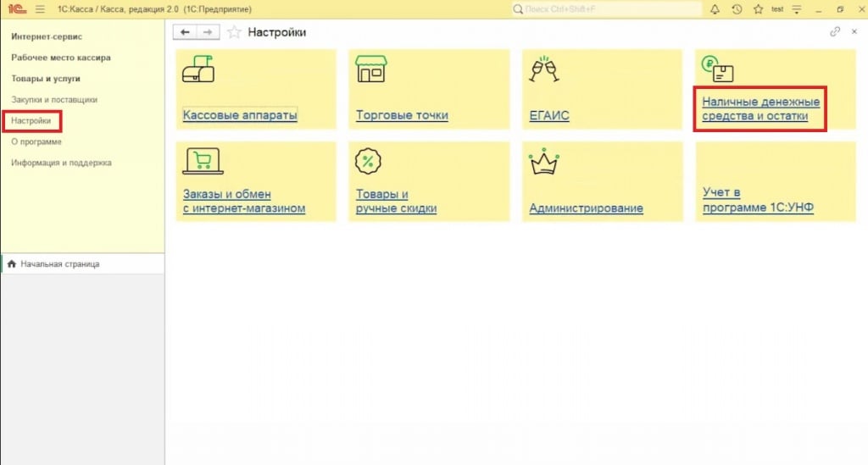
Task: Click the store icon above Торговые точки
Action: (370, 69)
